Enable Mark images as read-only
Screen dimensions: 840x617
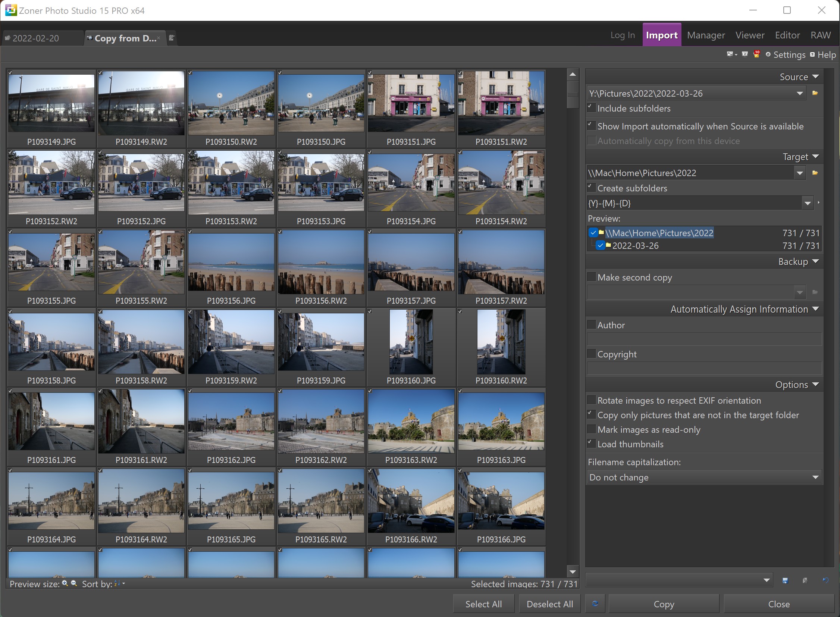pyautogui.click(x=591, y=429)
